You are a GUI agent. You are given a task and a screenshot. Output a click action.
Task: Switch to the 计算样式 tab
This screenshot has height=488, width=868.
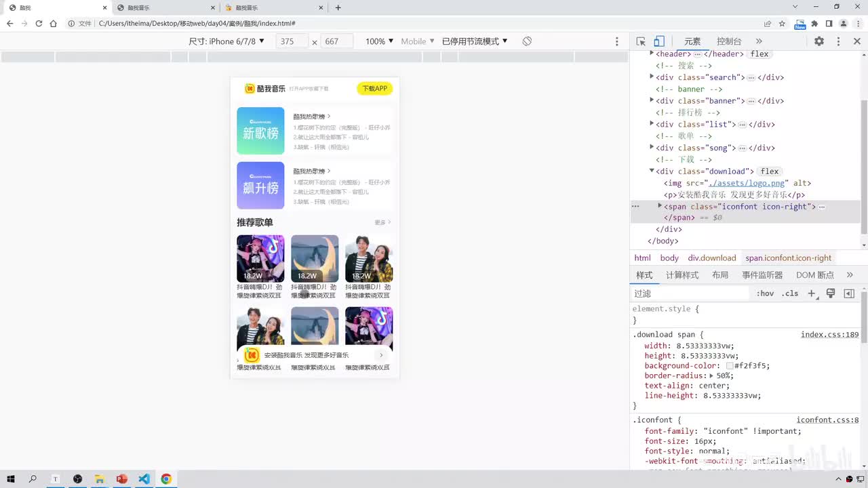(x=682, y=275)
